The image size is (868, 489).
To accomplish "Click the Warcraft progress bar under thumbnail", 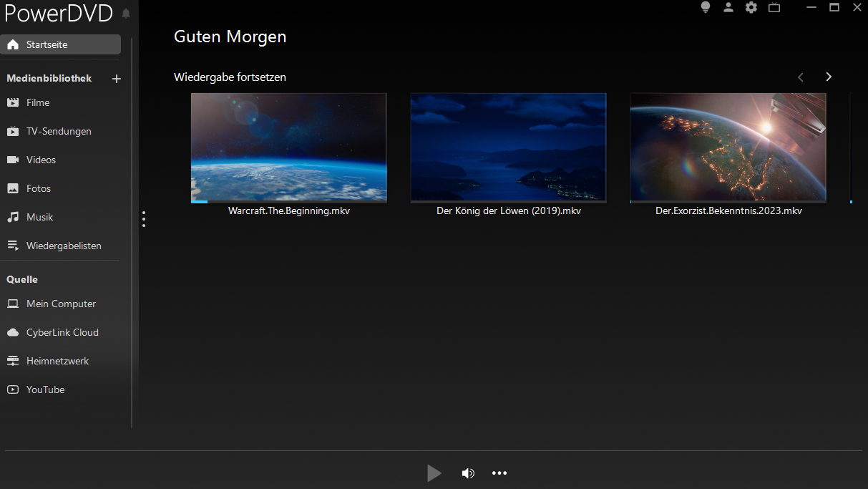I will (289, 202).
